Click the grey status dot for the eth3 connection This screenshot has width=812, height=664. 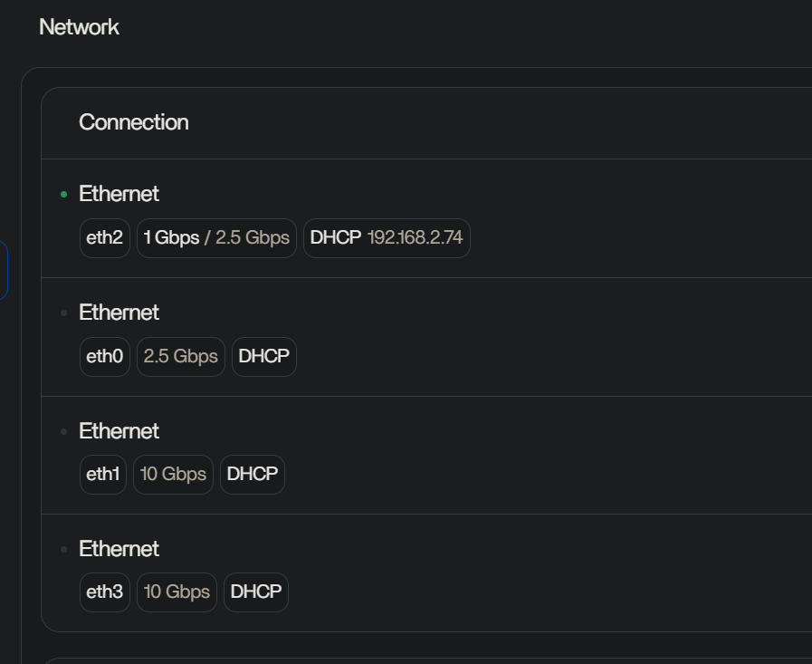63,549
